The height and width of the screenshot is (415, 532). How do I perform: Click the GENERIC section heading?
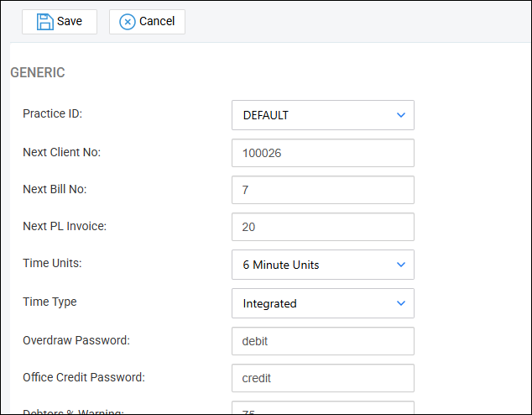point(38,73)
